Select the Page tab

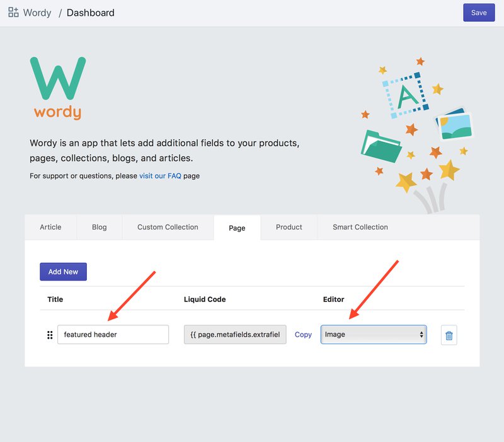[x=237, y=228]
